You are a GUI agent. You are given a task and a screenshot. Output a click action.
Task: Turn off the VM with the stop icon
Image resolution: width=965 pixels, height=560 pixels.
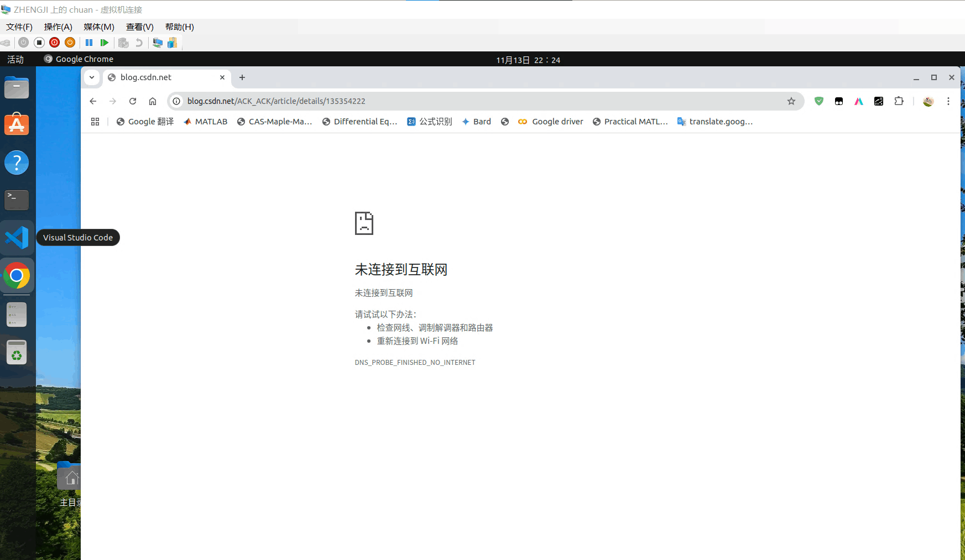pos(39,43)
